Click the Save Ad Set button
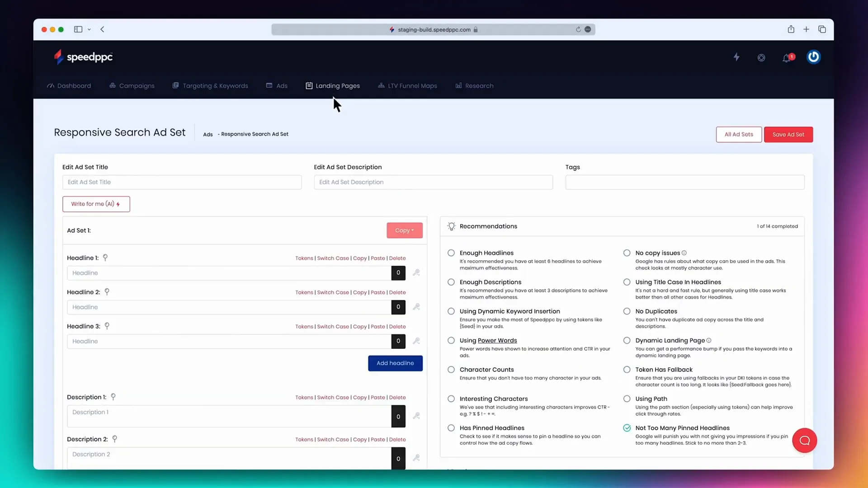 788,134
